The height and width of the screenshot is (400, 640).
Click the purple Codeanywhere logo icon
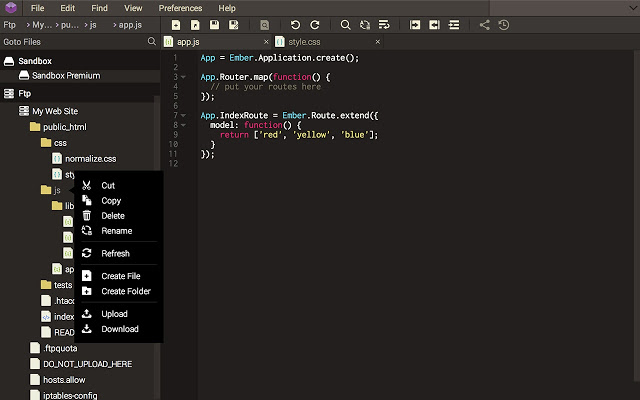pos(11,7)
